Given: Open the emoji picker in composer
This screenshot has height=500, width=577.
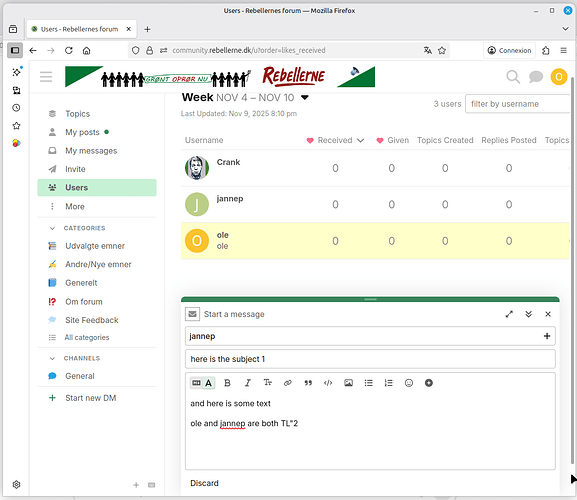Looking at the screenshot, I should pyautogui.click(x=408, y=383).
